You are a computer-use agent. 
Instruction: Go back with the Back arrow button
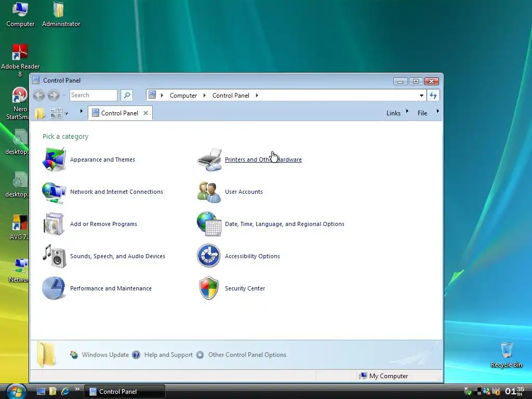[38, 96]
